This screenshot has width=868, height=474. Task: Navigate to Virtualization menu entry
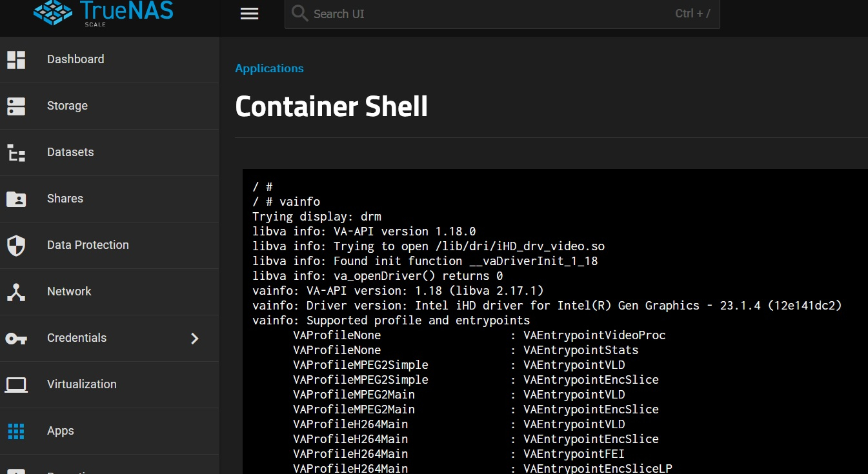pyautogui.click(x=82, y=384)
